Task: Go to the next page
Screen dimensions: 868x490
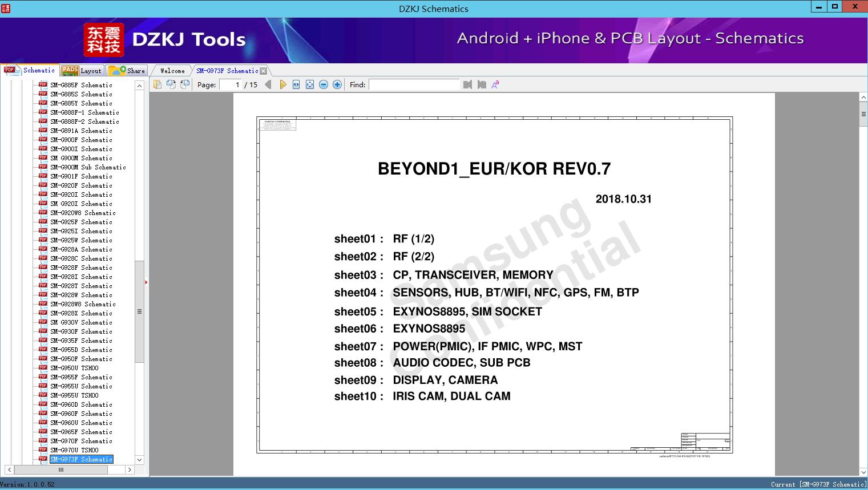Action: 282,84
